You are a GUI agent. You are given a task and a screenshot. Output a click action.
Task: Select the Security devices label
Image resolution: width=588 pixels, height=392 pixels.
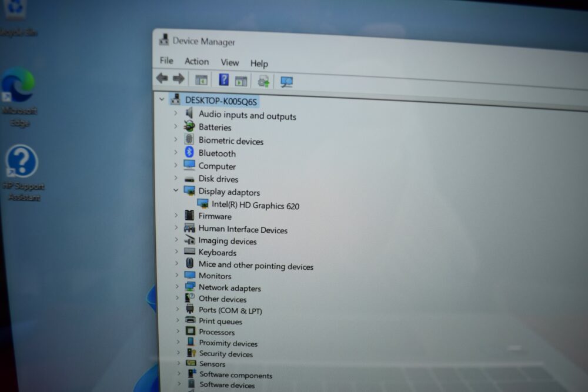click(x=226, y=354)
